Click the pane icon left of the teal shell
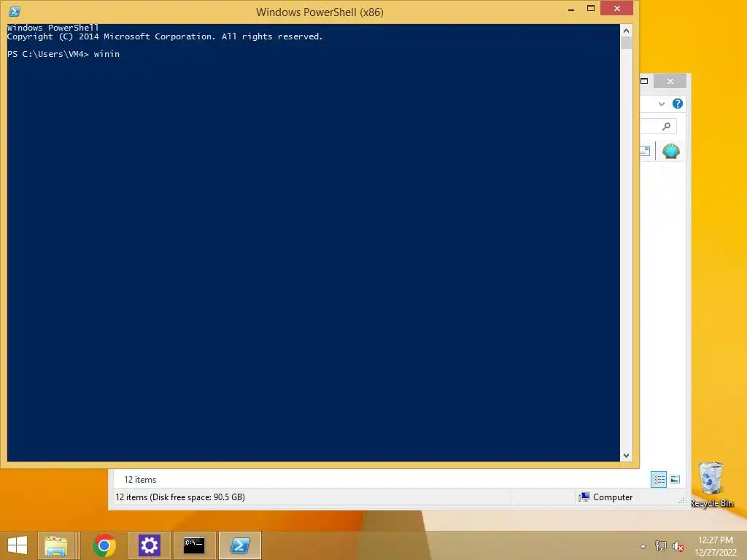The image size is (747, 560). click(x=645, y=151)
